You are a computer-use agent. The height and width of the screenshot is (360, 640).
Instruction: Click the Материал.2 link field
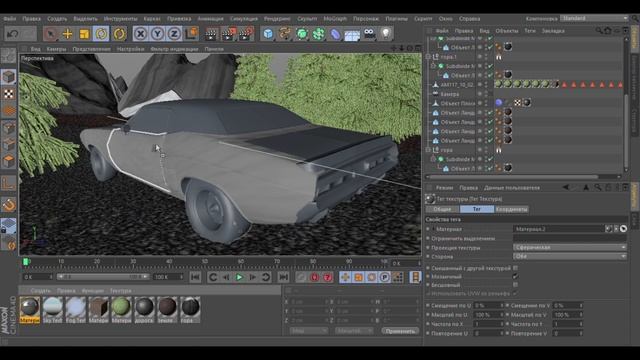click(x=558, y=229)
